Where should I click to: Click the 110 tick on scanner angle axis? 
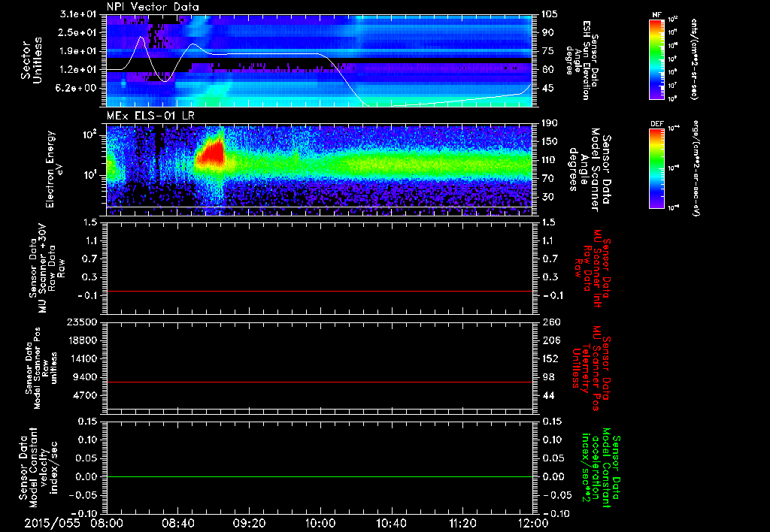550,160
